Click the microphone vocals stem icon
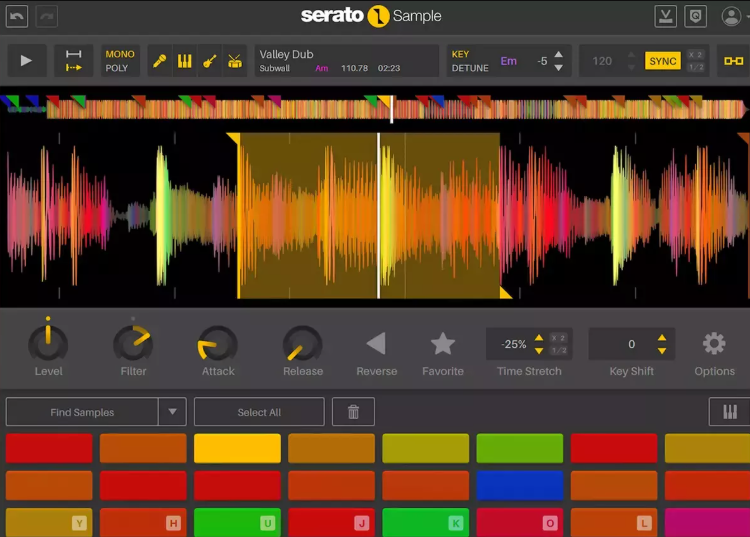This screenshot has width=750, height=537. 159,61
